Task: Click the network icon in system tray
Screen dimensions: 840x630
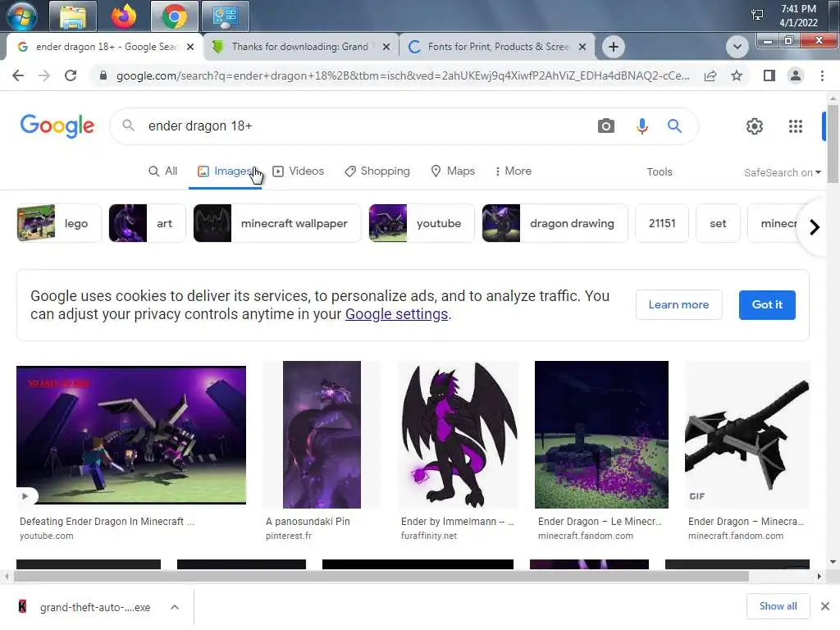Action: [x=757, y=15]
